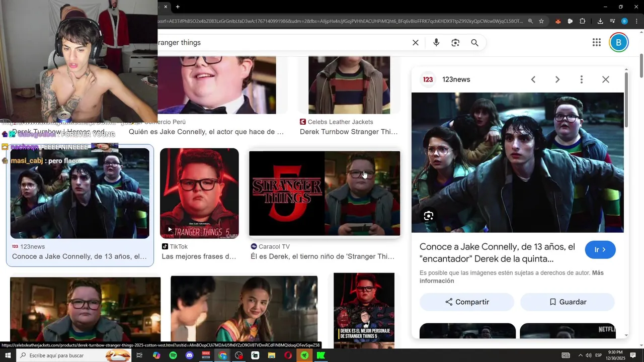Clear the search box text

pyautogui.click(x=416, y=43)
